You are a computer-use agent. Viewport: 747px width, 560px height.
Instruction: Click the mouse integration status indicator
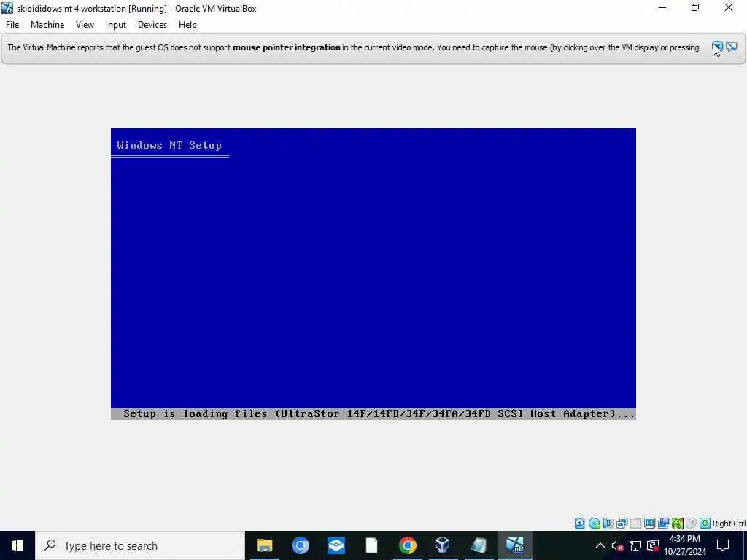coord(692,524)
